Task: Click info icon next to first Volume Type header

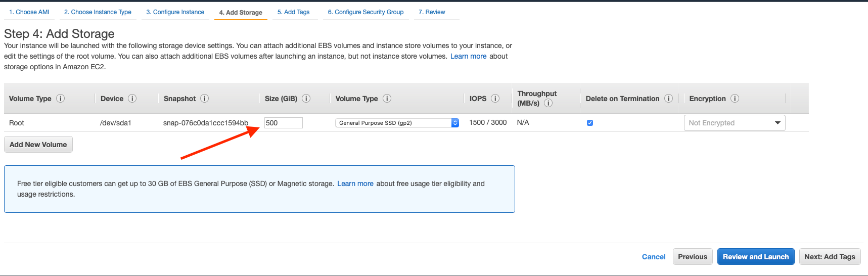Action: click(60, 99)
